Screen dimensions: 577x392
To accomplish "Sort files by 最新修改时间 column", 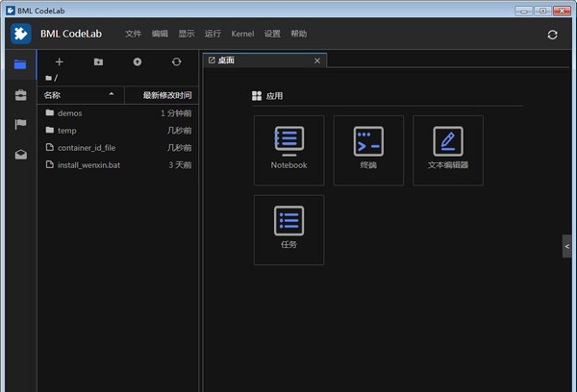I will [x=162, y=95].
